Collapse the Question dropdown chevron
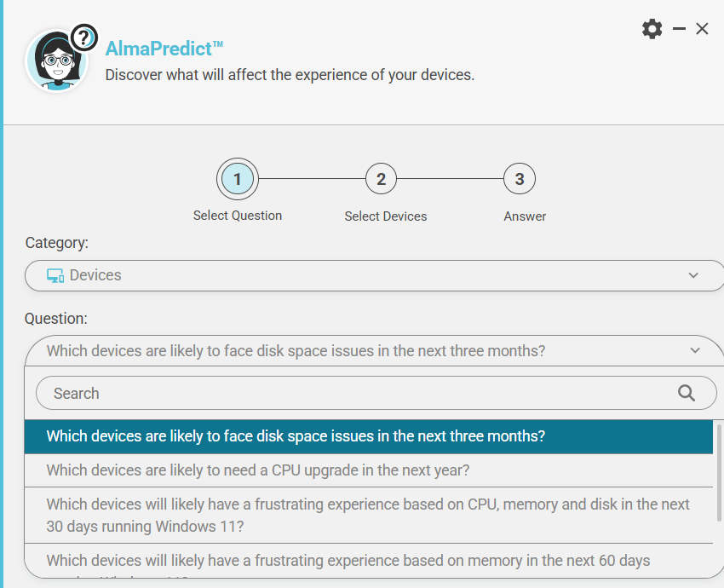The image size is (724, 588). tap(695, 350)
